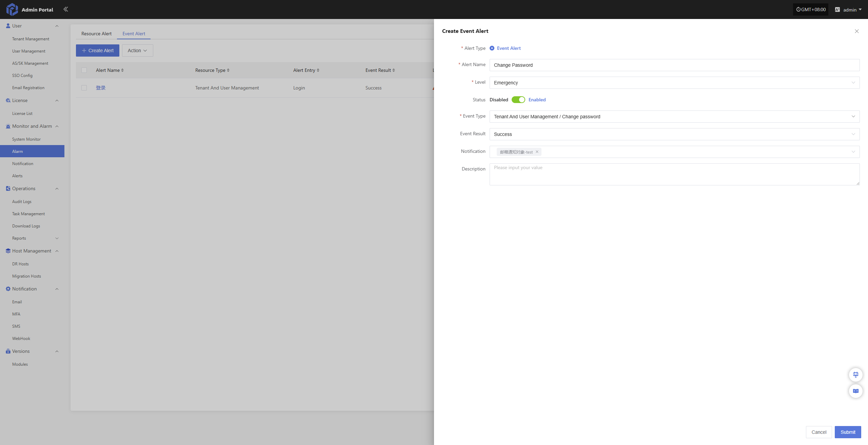Screen dimensions: 868x445
Task: Collapse the sidebar with double-arrow icon
Action: pyautogui.click(x=66, y=9)
